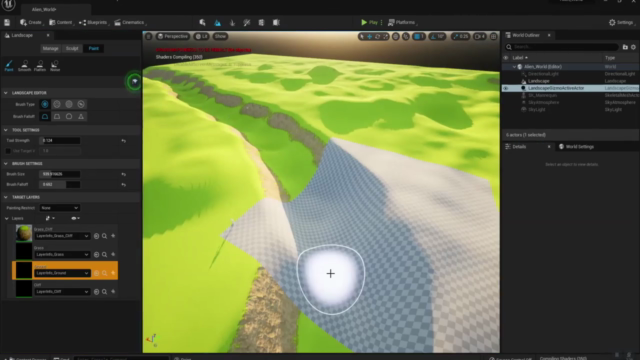Screen dimensions: 640x360
Task: Open the Details tab
Action: [520, 147]
